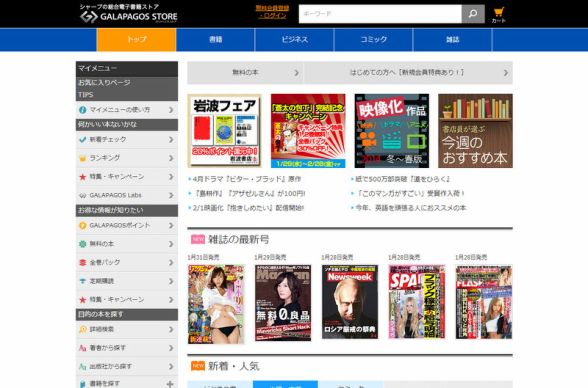Screen dimensions: 588x388
Task: Select the トップ navigation tab
Action: [x=136, y=39]
